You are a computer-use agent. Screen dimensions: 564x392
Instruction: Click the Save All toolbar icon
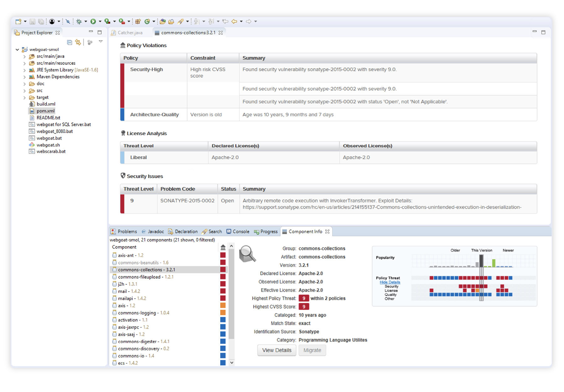click(x=41, y=21)
